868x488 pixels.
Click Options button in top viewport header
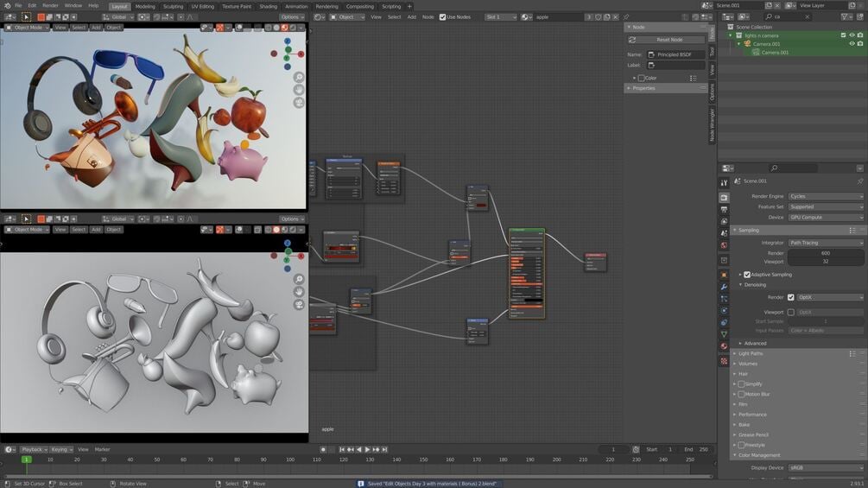(x=291, y=17)
